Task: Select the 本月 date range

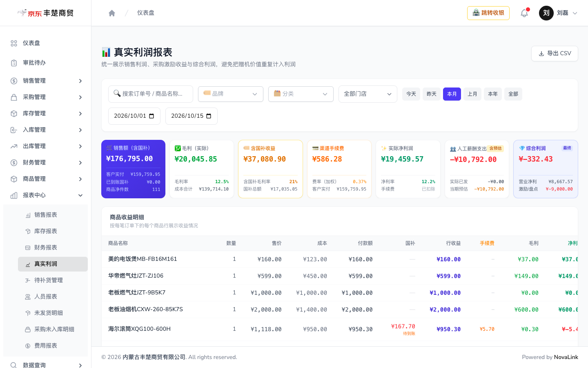Action: 452,94
